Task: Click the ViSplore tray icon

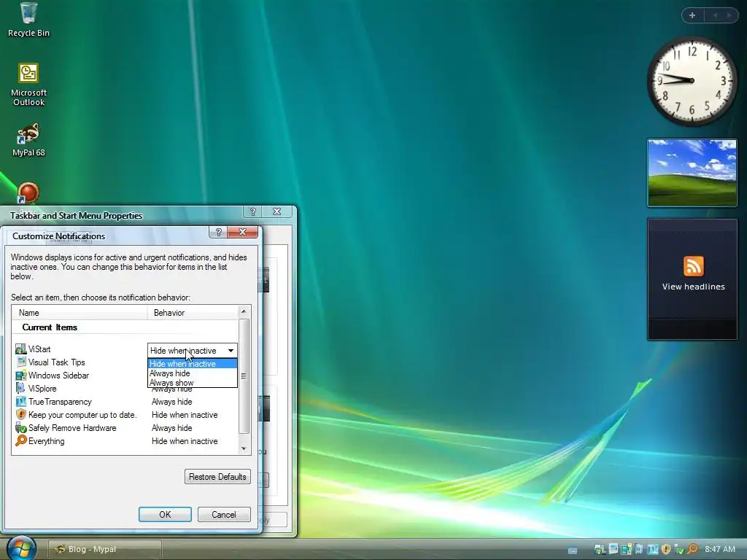Action: point(639,549)
